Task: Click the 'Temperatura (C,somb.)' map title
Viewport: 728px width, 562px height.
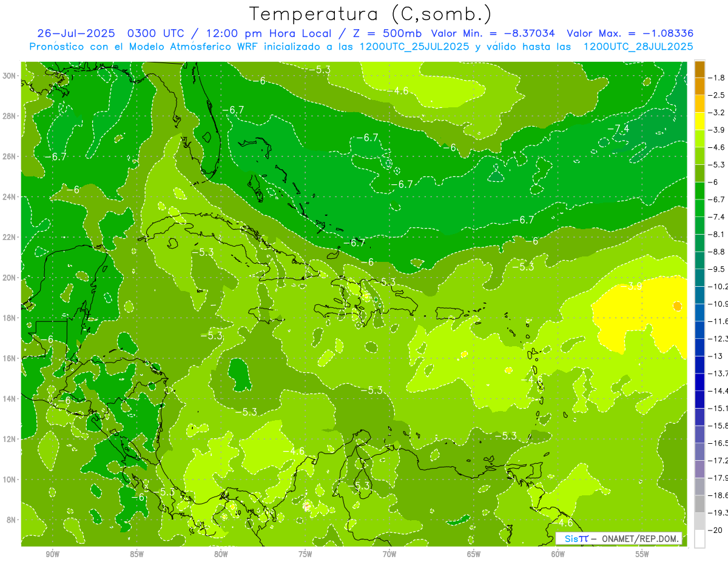Action: [x=371, y=15]
